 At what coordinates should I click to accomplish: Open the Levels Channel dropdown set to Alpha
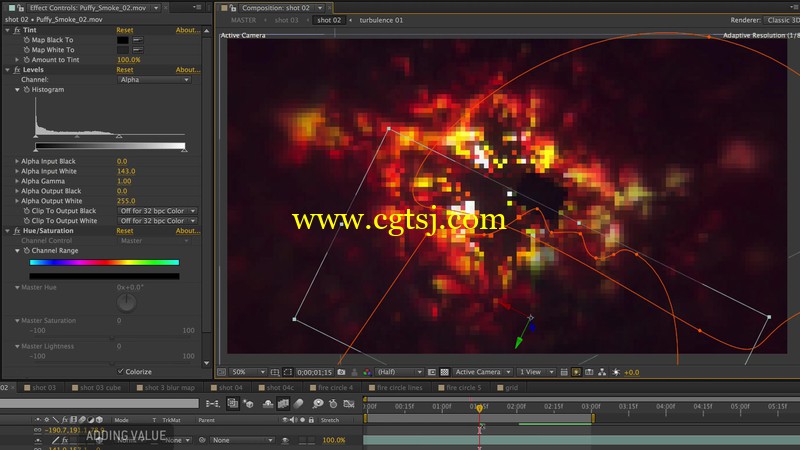tap(154, 80)
